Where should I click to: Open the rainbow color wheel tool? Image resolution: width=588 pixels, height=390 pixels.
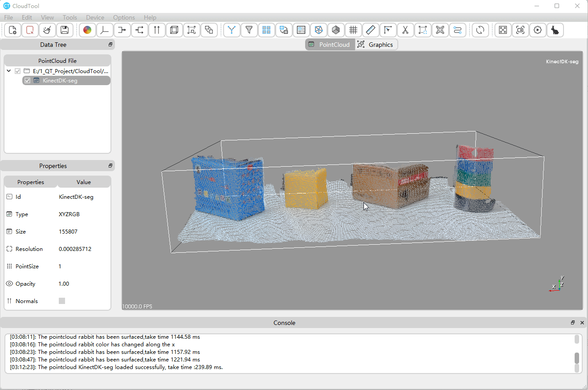[x=87, y=30]
